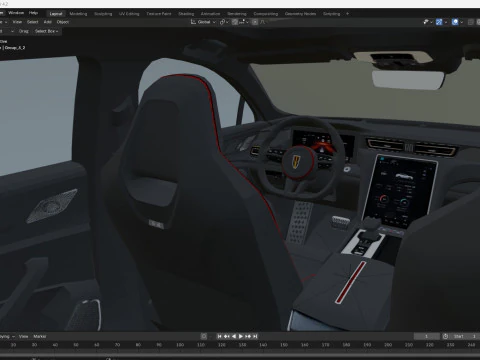The width and height of the screenshot is (480, 360).
Task: Switch to the Texture Paint workspace tab
Action: (159, 14)
